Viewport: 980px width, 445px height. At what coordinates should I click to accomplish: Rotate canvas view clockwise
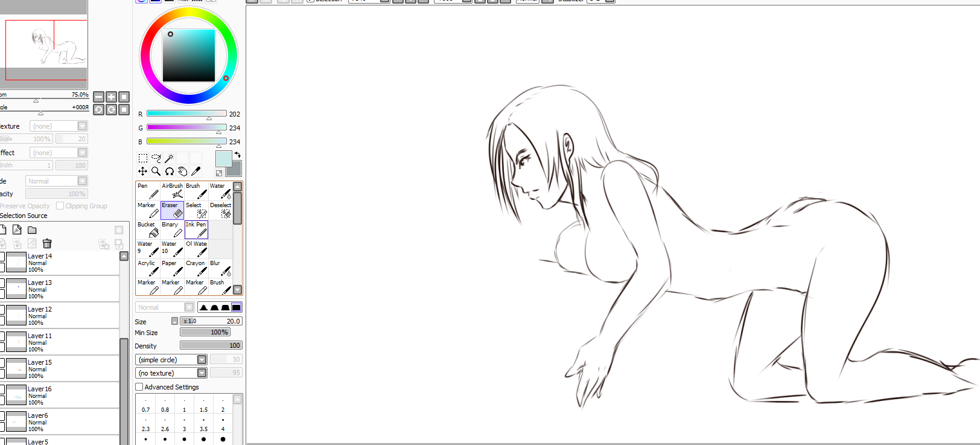click(112, 110)
